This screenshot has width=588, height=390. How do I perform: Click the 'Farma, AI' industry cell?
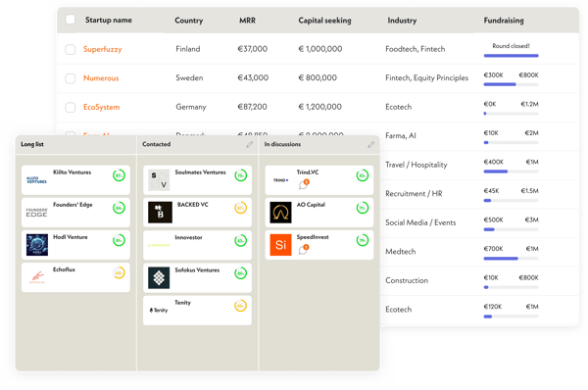(x=401, y=136)
